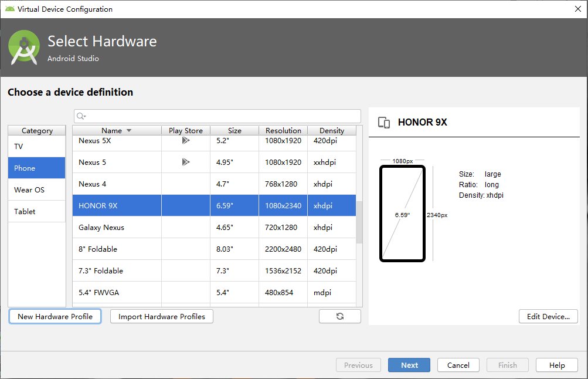This screenshot has height=379, width=588.
Task: Select the 5.4" FWVGA device
Action: (x=214, y=293)
